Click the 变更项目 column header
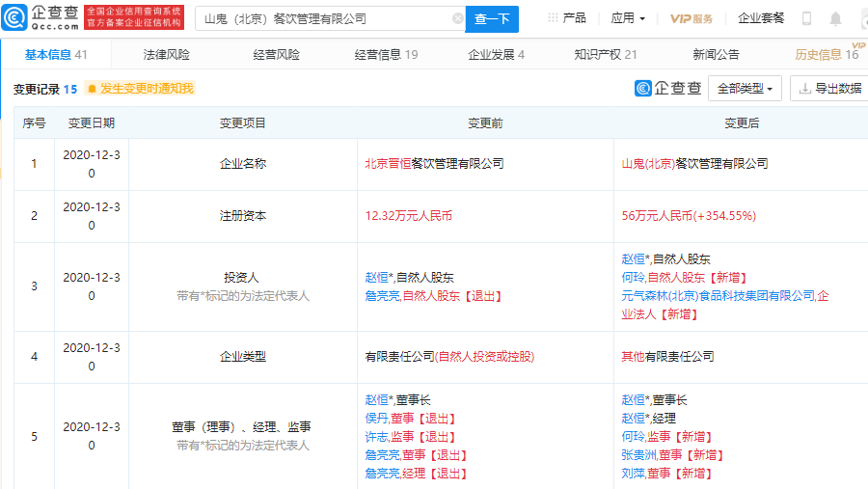The height and width of the screenshot is (489, 868). (243, 122)
